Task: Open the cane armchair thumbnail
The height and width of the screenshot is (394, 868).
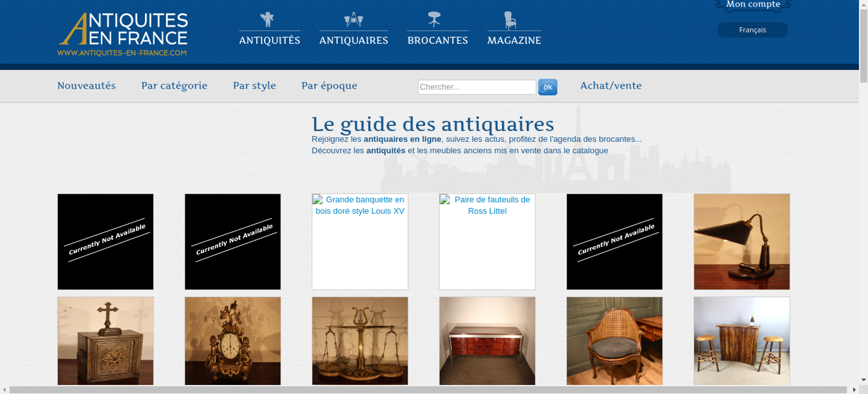Action: [x=614, y=341]
